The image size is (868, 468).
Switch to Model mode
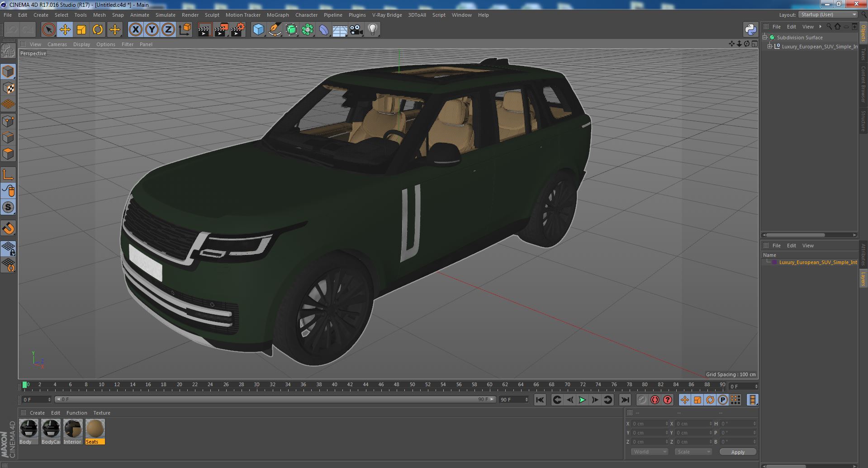[8, 71]
